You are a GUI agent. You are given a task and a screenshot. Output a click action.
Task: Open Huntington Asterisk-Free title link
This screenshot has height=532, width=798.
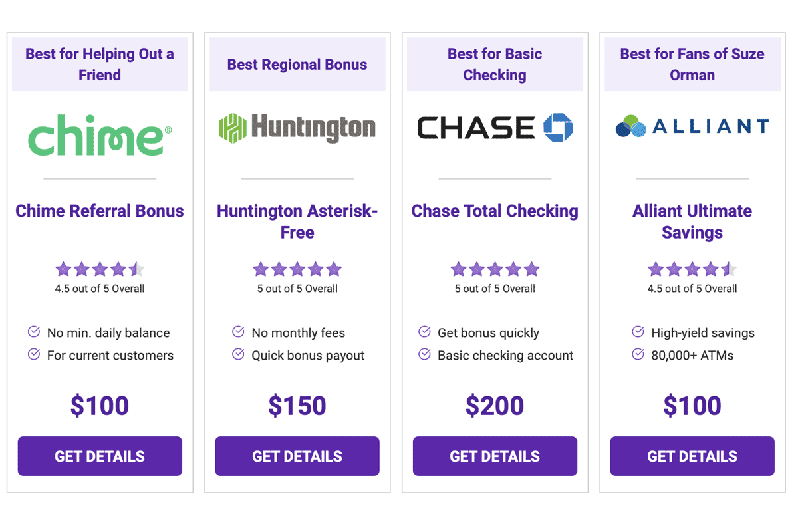pyautogui.click(x=297, y=222)
